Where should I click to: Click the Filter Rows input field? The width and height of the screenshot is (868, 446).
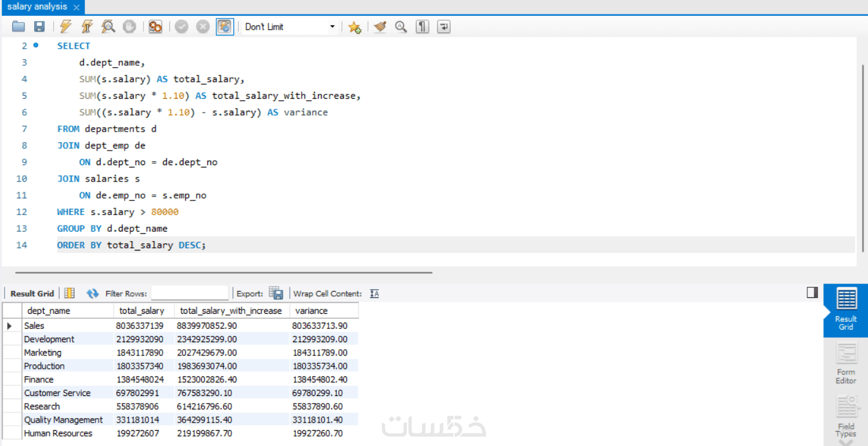190,293
